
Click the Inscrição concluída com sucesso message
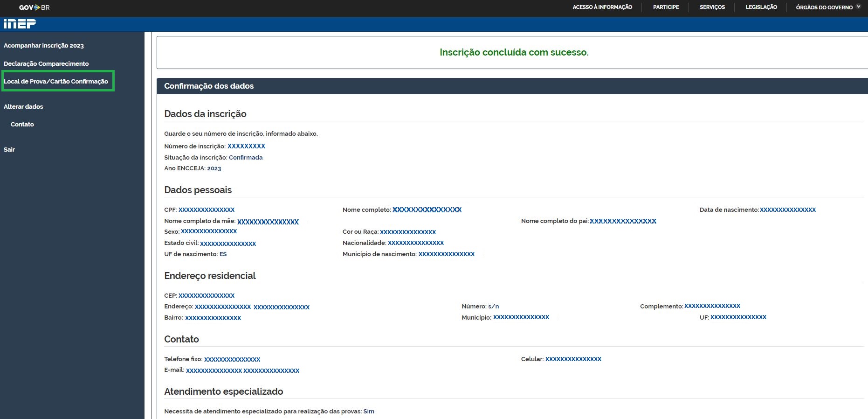point(514,52)
